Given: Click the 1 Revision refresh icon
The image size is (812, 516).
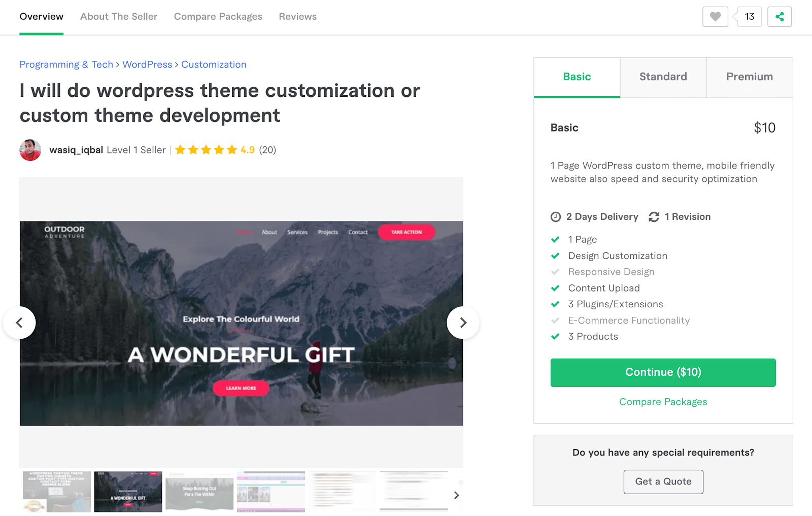Looking at the screenshot, I should [x=654, y=217].
